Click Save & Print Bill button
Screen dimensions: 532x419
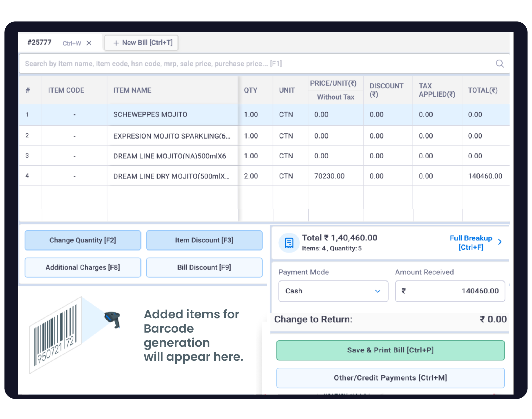(390, 350)
